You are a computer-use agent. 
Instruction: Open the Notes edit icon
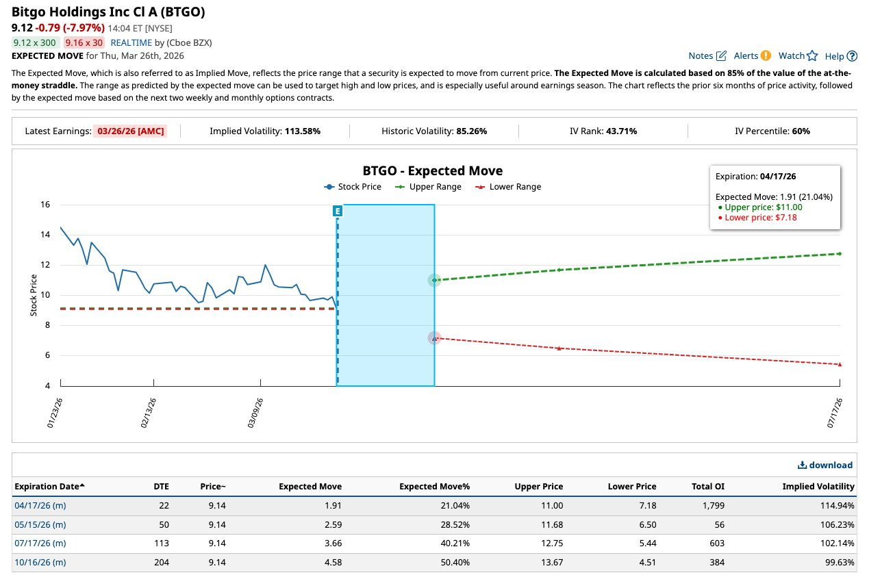click(721, 56)
